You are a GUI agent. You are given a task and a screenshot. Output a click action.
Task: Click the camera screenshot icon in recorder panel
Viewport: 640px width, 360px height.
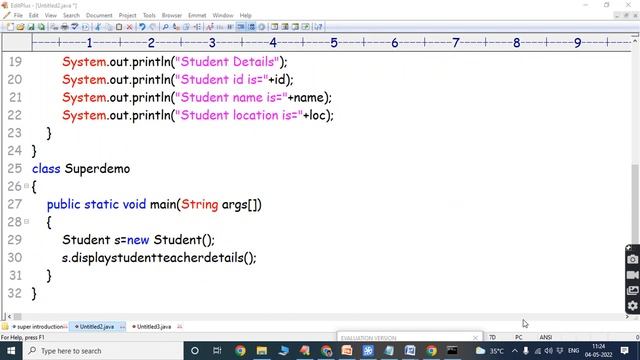(632, 260)
